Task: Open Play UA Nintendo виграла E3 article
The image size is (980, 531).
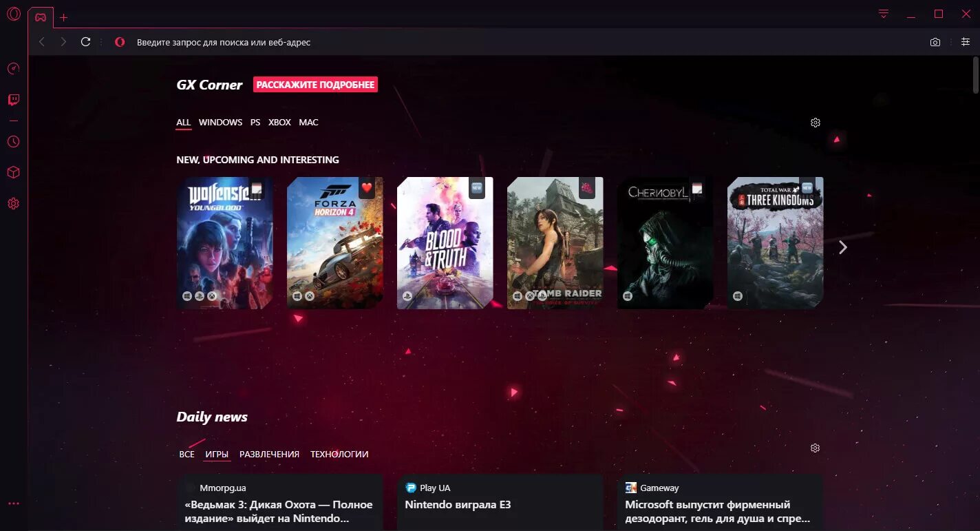Action: click(500, 503)
